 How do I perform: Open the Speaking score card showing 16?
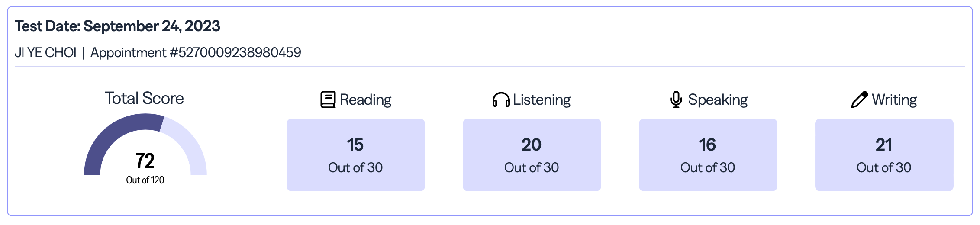point(708,154)
